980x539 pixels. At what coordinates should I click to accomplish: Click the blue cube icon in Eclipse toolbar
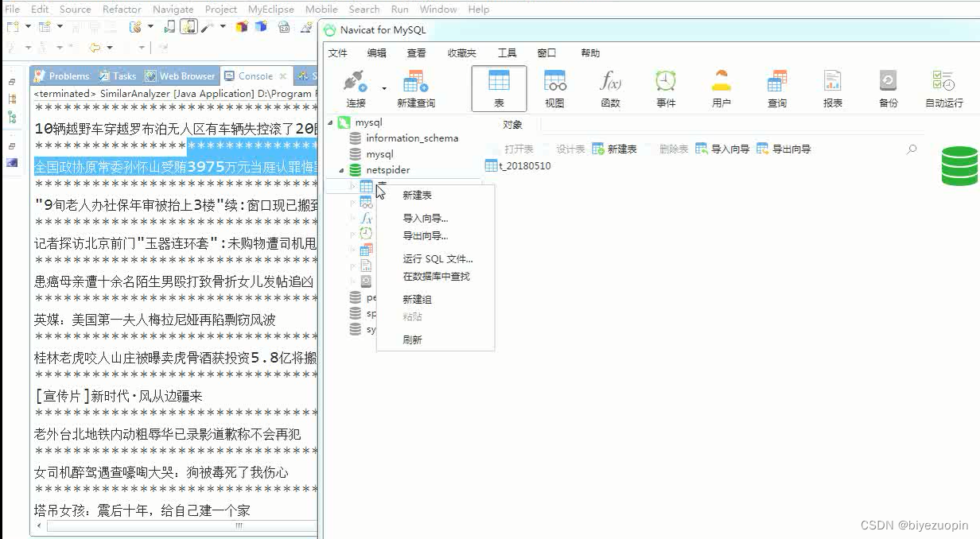(x=261, y=26)
